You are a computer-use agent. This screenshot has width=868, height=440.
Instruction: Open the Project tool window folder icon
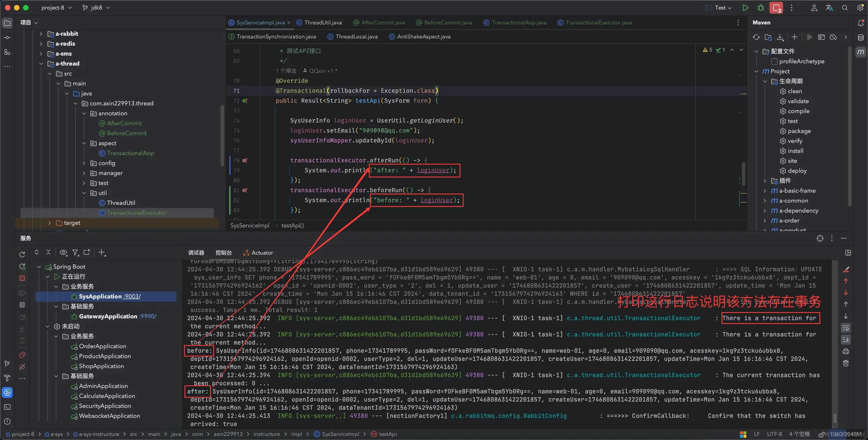coord(7,23)
